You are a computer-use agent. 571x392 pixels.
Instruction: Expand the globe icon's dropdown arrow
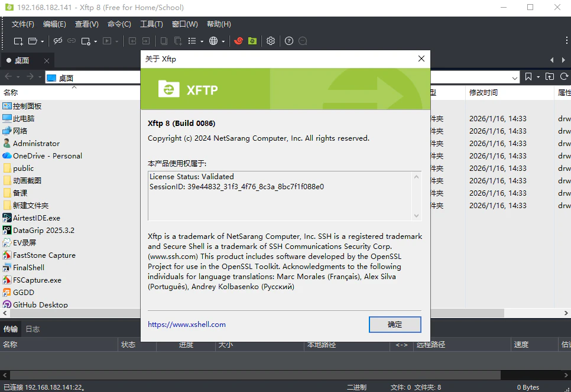(224, 40)
